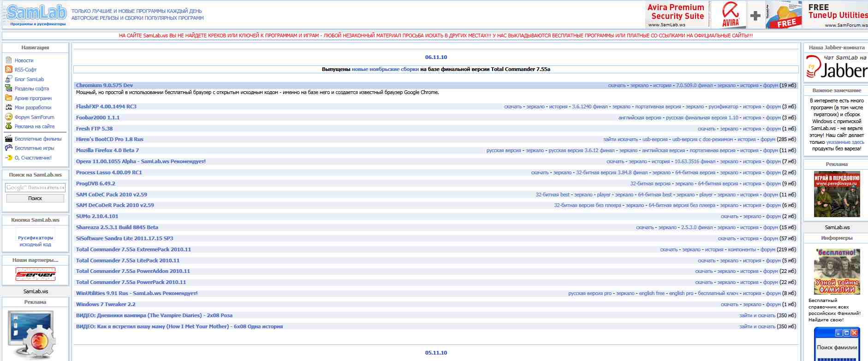This screenshot has width=868, height=361.
Task: Select the Разделы софта sidebar icon
Action: [9, 88]
